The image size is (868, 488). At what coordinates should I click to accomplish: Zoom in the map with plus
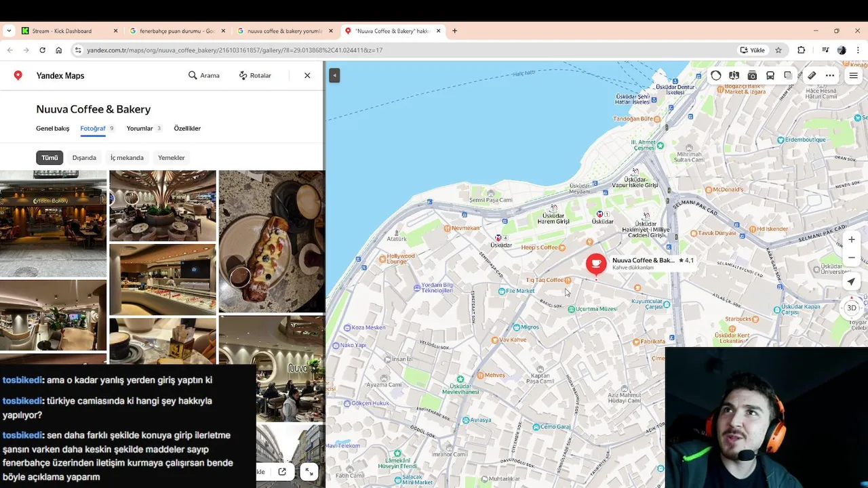(852, 239)
